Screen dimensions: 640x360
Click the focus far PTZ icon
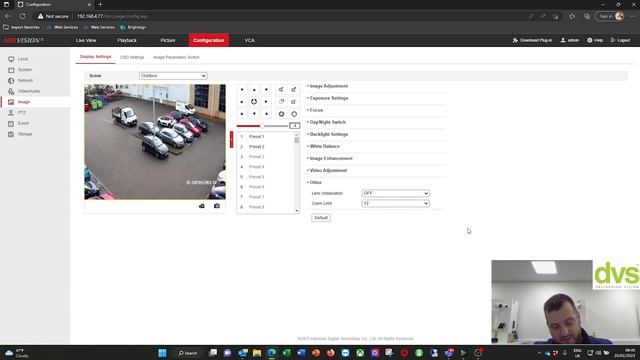coord(294,102)
